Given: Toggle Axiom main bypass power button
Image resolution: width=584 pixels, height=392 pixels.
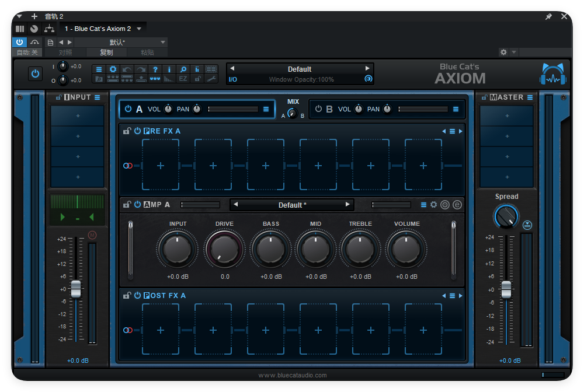Looking at the screenshot, I should pyautogui.click(x=36, y=73).
